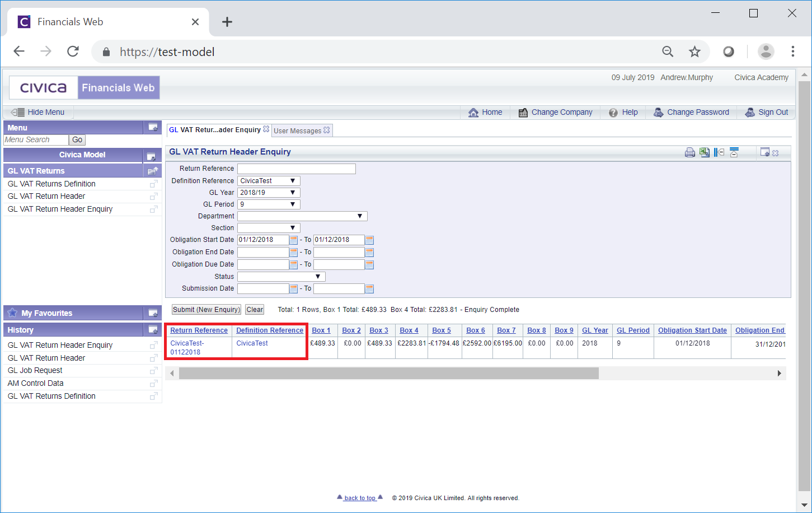The width and height of the screenshot is (812, 513).
Task: Click new window icon beside History GL Job Request
Action: [153, 371]
